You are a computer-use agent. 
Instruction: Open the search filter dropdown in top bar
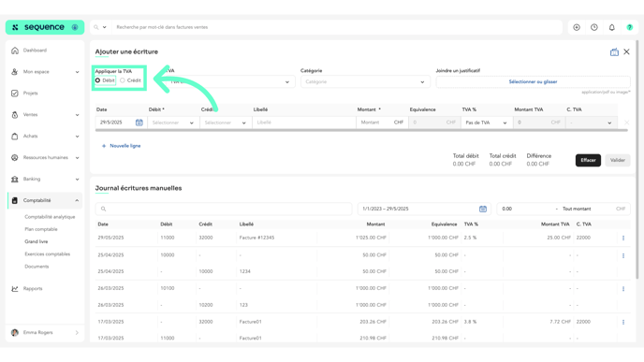pyautogui.click(x=100, y=27)
